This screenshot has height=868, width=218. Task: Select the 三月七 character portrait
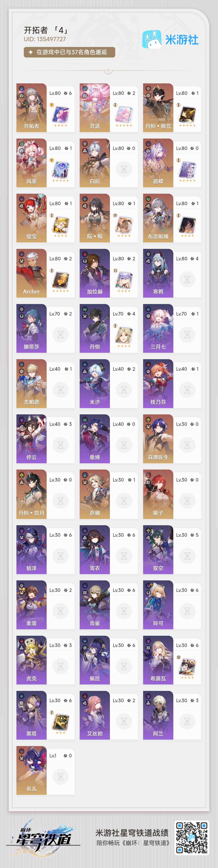click(x=158, y=328)
